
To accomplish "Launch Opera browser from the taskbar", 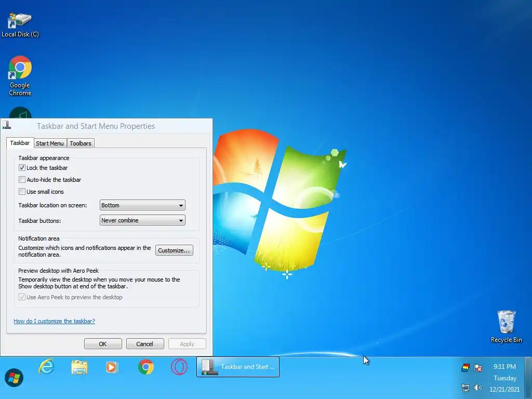I will (x=179, y=367).
